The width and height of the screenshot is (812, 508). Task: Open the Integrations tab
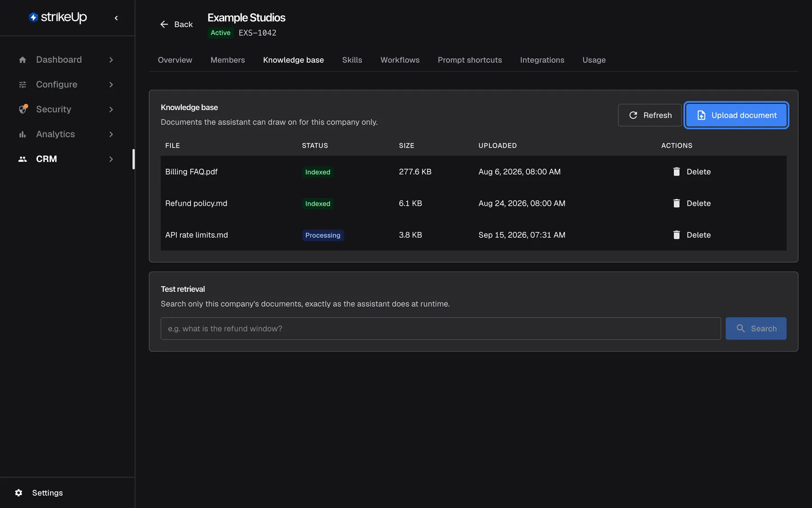pyautogui.click(x=542, y=60)
